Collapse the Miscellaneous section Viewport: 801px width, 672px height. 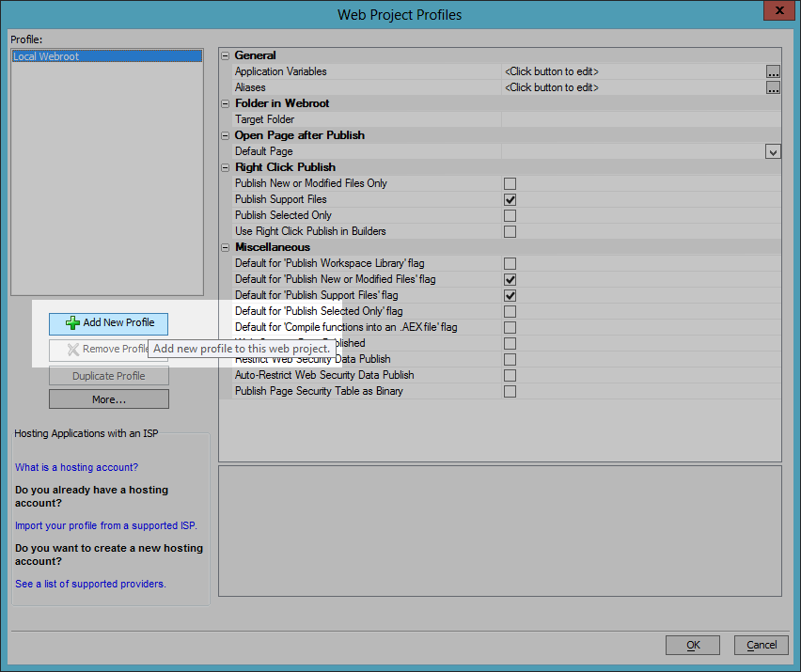click(x=226, y=248)
